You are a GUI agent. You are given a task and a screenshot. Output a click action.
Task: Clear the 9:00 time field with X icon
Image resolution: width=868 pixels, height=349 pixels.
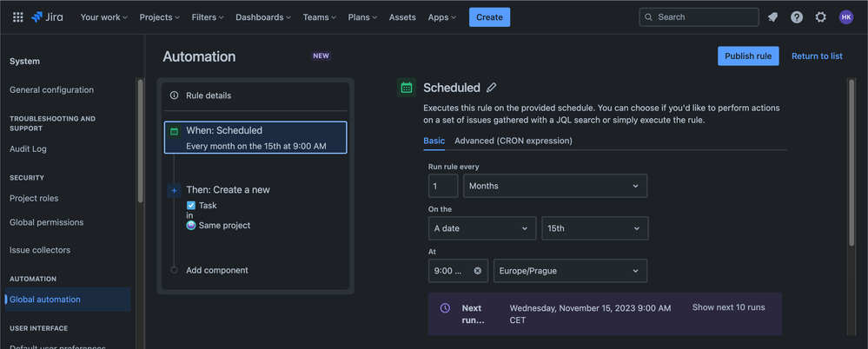pos(478,271)
